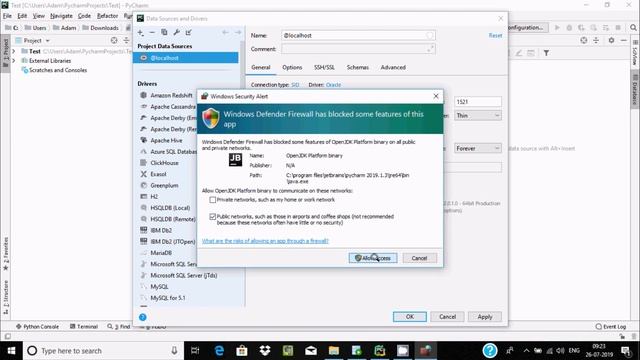640x360 pixels.
Task: Click the hide minus icon in Database panel
Action: point(623,40)
